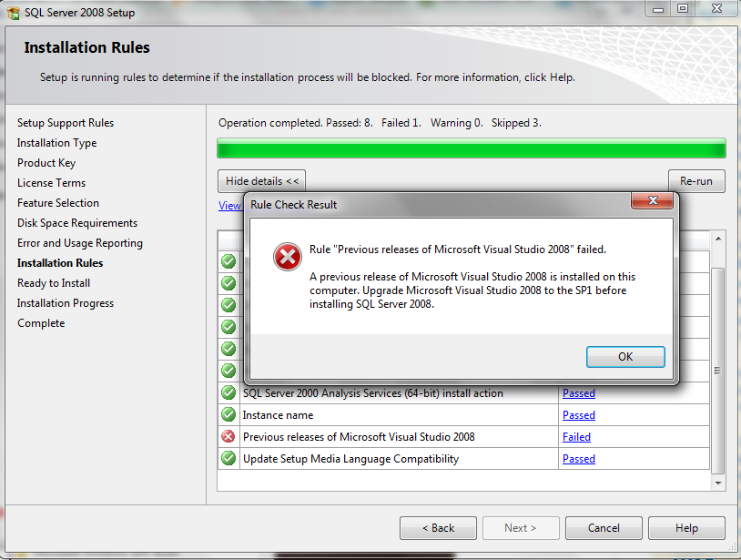Image resolution: width=741 pixels, height=560 pixels.
Task: Select Feature Selection step
Action: coord(58,203)
